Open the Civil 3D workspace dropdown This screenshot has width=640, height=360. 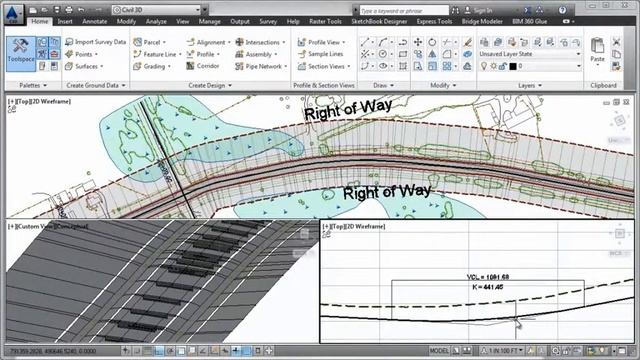pyautogui.click(x=157, y=10)
